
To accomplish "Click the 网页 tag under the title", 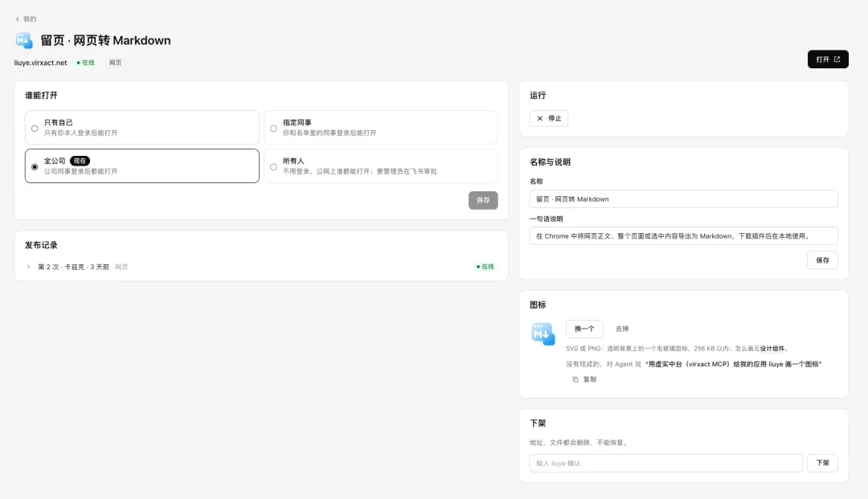I will (115, 63).
